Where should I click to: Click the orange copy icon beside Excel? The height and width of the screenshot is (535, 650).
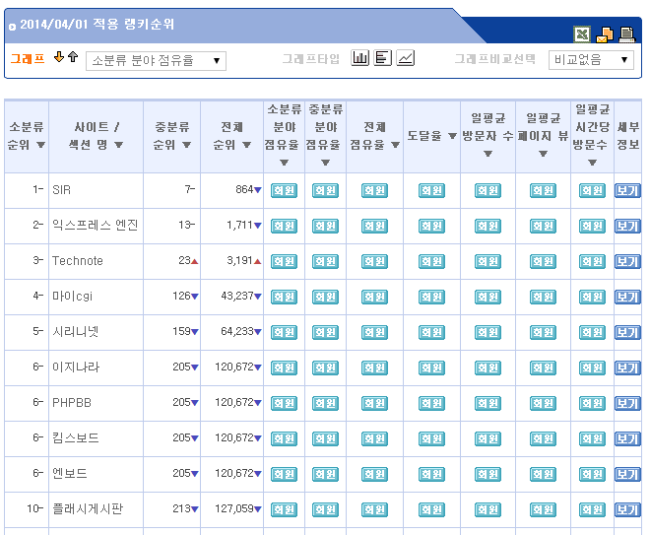pyautogui.click(x=604, y=35)
